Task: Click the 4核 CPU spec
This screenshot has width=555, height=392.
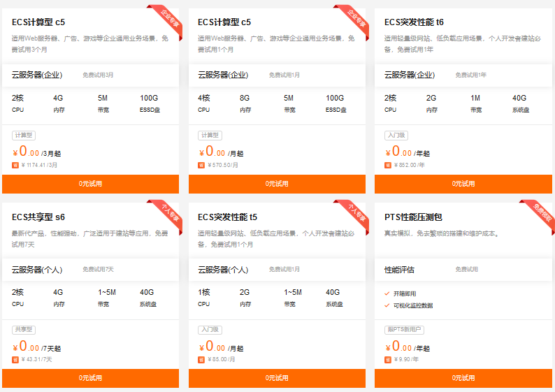Action: 204,103
